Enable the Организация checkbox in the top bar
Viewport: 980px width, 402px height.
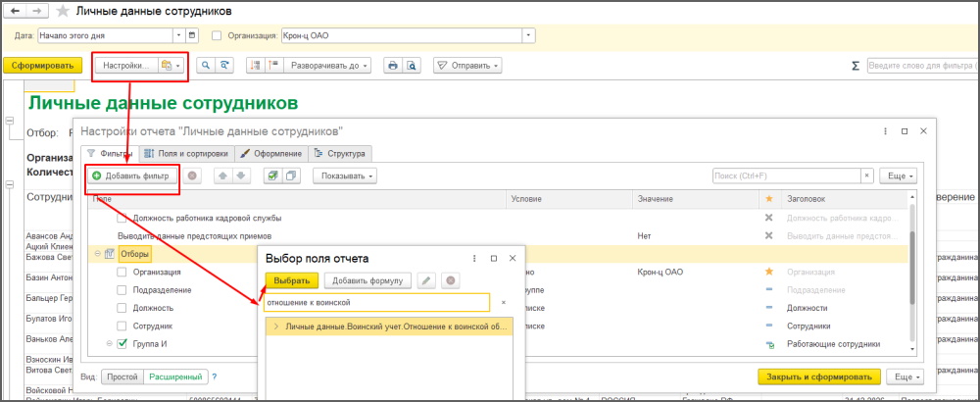click(x=217, y=36)
